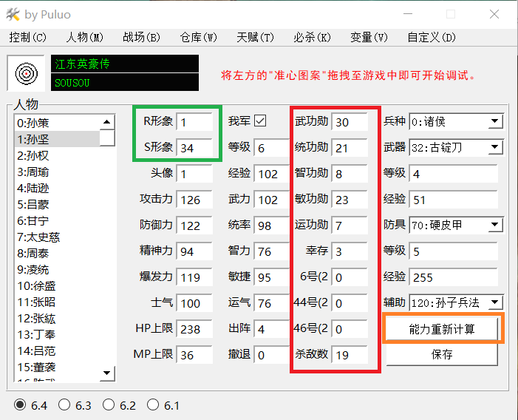Click the S形象 input field
The image size is (518, 420).
[194, 148]
